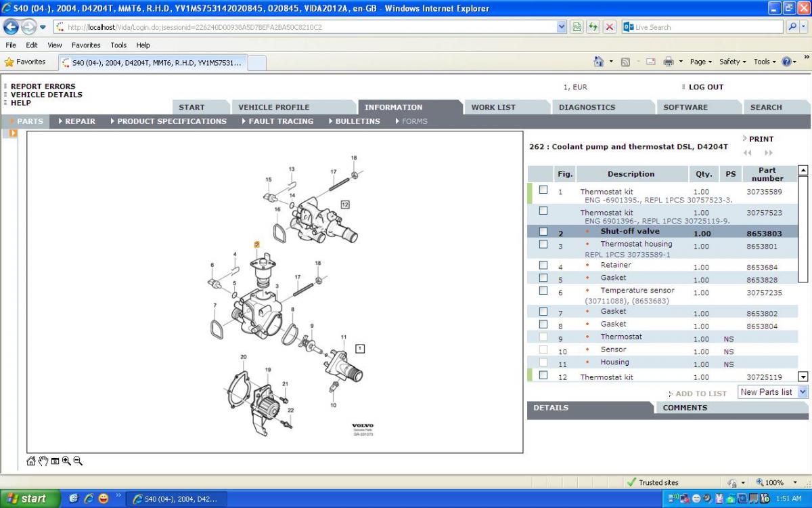Tick checkbox for Retainer 8653684
Viewport: 812px width, 508px height.
click(x=543, y=266)
